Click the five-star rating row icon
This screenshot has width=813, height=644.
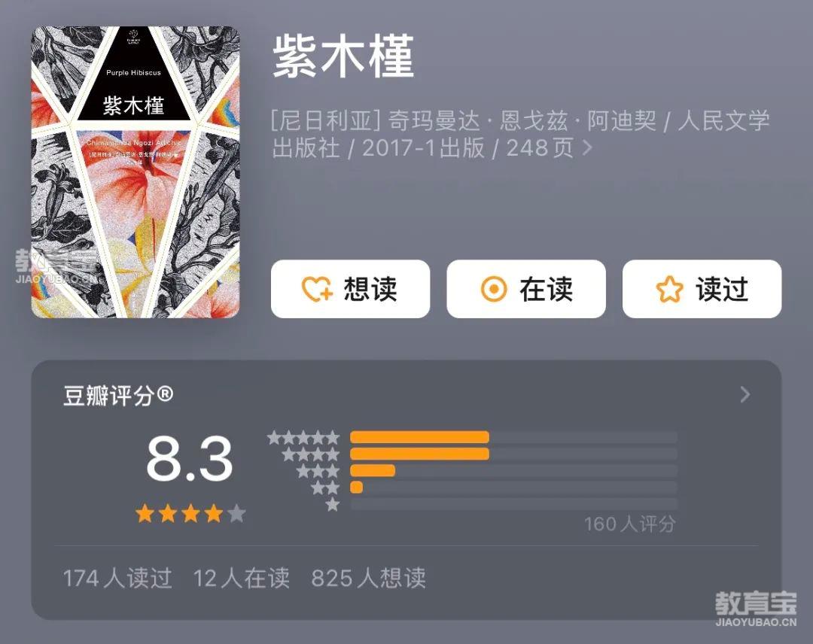(303, 438)
